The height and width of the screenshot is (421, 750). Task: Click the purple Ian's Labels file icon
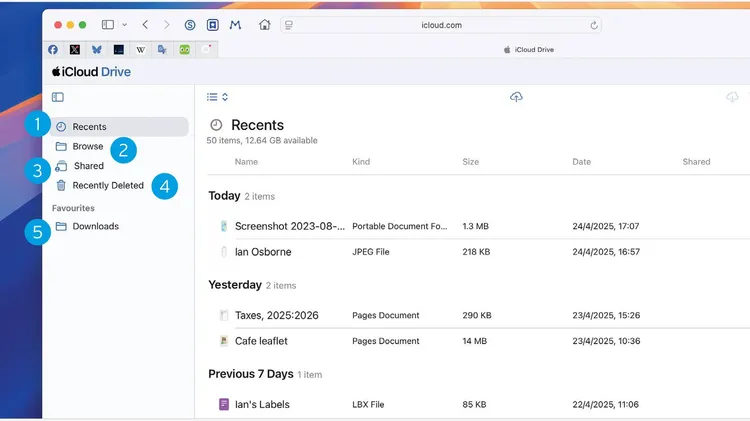224,405
